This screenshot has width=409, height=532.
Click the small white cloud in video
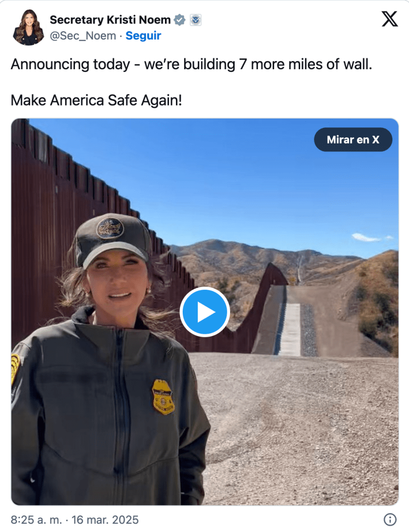(366, 237)
